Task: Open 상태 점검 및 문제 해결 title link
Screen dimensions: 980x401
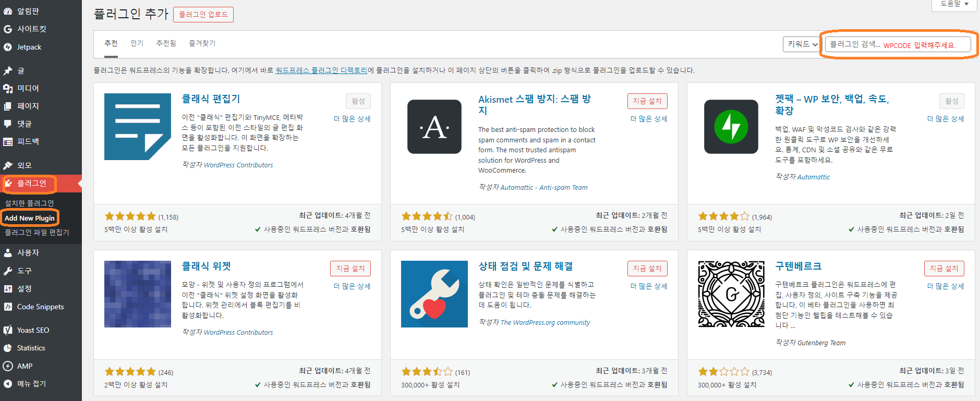Action: click(526, 266)
